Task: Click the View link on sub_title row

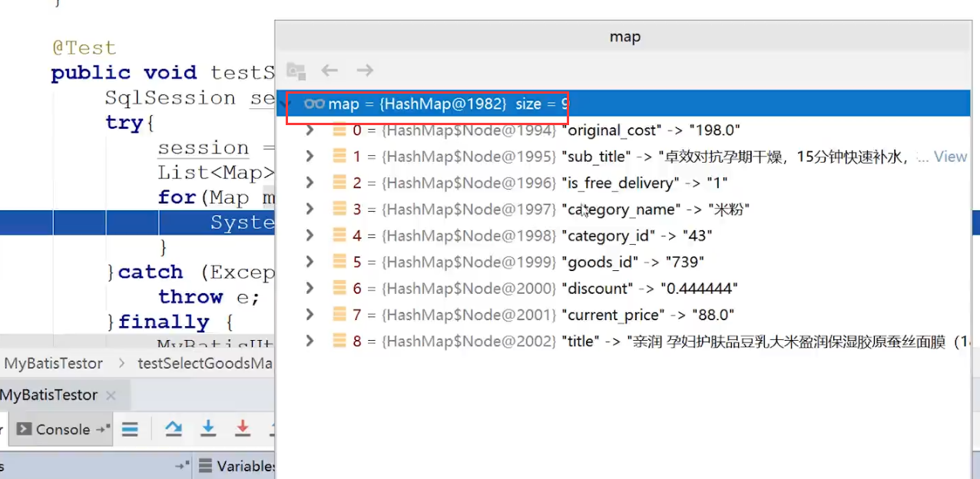Action: (950, 157)
